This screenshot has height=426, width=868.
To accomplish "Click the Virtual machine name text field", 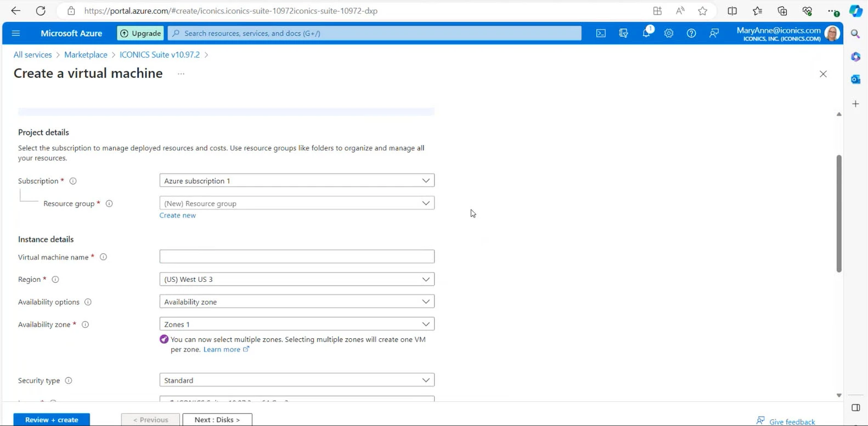I will point(296,257).
